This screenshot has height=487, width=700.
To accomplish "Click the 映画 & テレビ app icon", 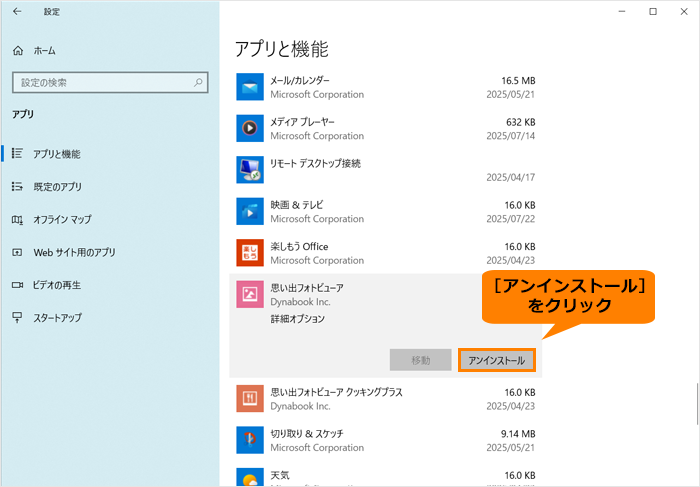I will click(250, 211).
